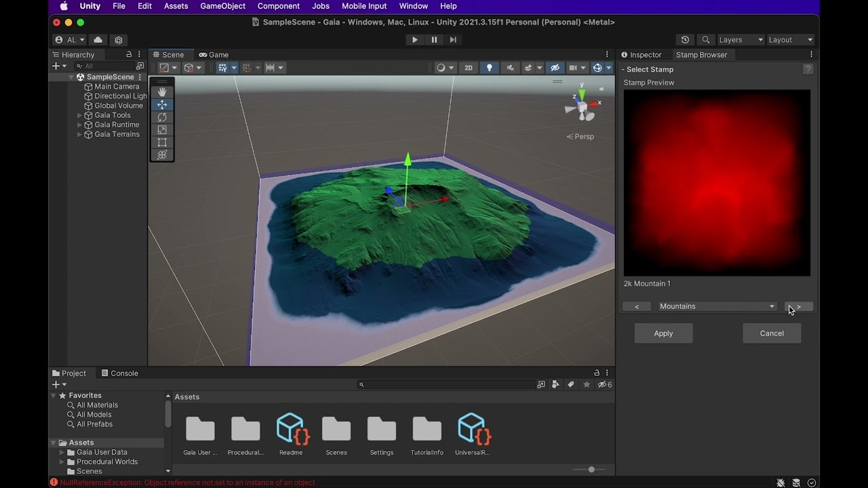Screen dimensions: 868x488
Task: Open the Apple menu
Action: coord(64,6)
